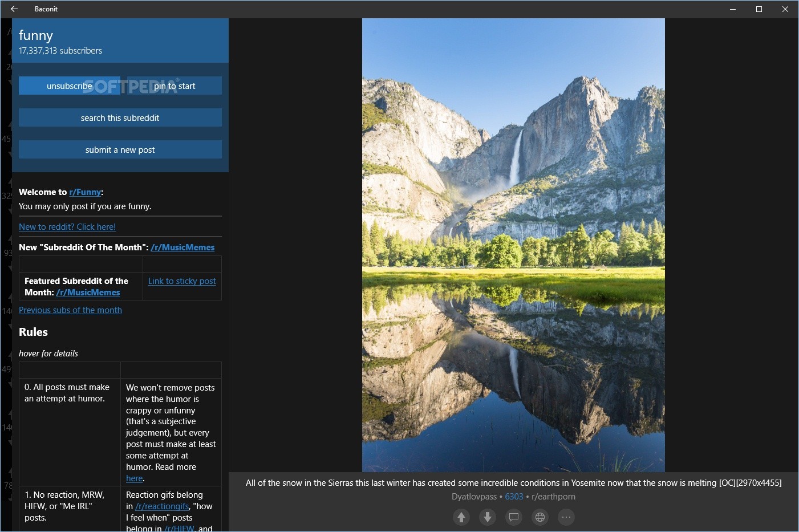Screen dimensions: 799x532
Task: Click the back arrow in title bar
Action: [x=14, y=9]
